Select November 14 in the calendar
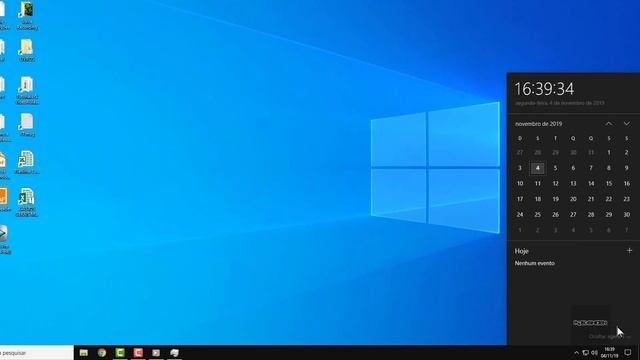The width and height of the screenshot is (640, 360). click(x=591, y=184)
